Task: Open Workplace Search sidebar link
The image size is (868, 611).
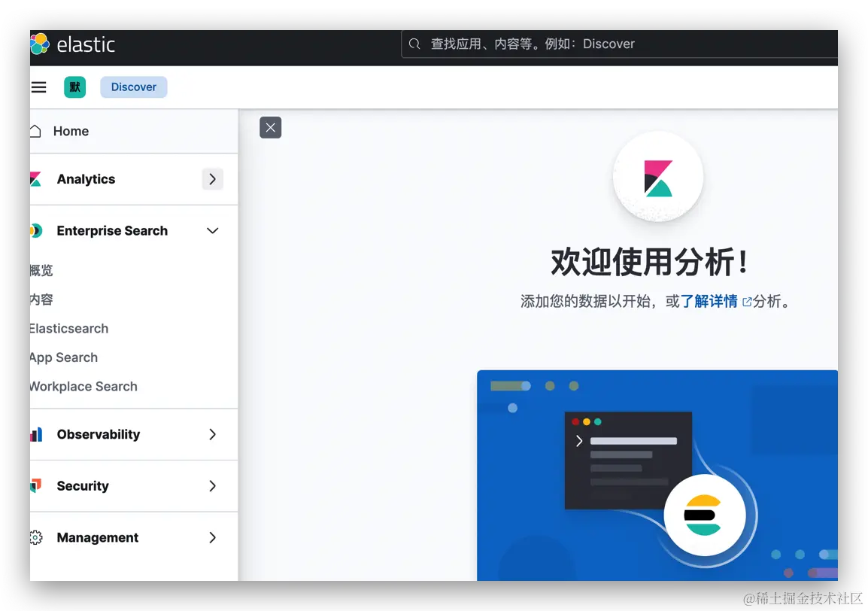Action: 83,387
